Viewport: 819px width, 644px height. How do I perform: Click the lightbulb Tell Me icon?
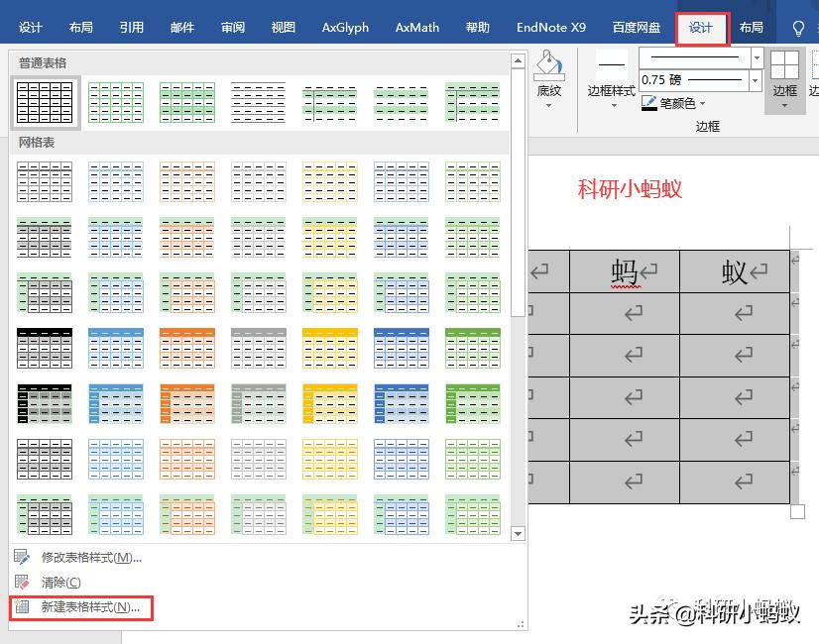point(799,28)
